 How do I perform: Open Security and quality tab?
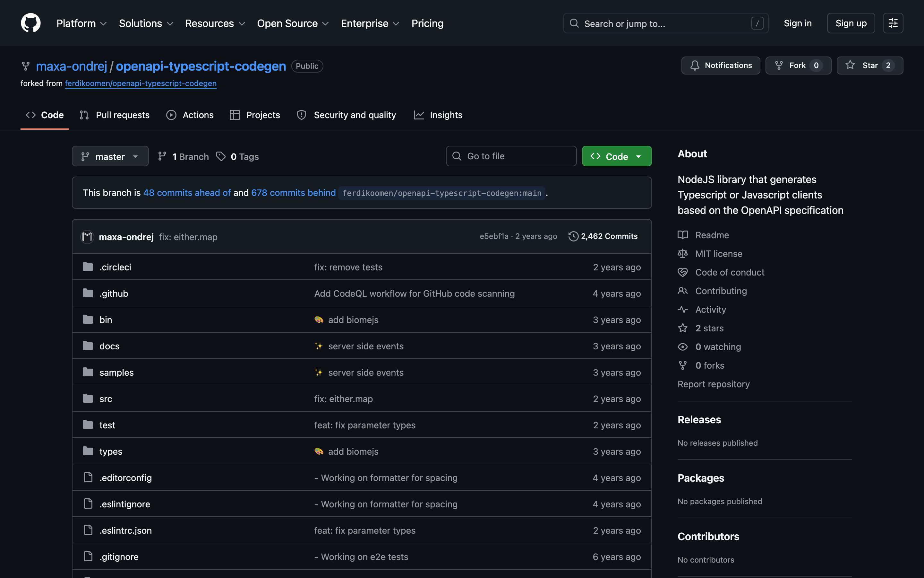point(347,115)
